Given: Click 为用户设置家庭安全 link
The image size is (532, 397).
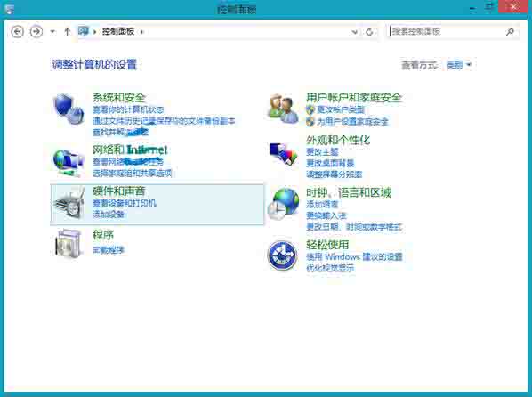Looking at the screenshot, I should tap(352, 121).
